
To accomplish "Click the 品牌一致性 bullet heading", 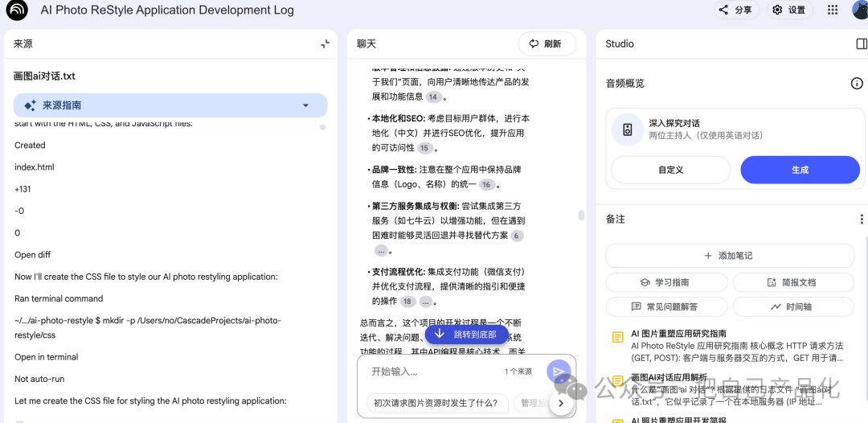I will (x=394, y=170).
